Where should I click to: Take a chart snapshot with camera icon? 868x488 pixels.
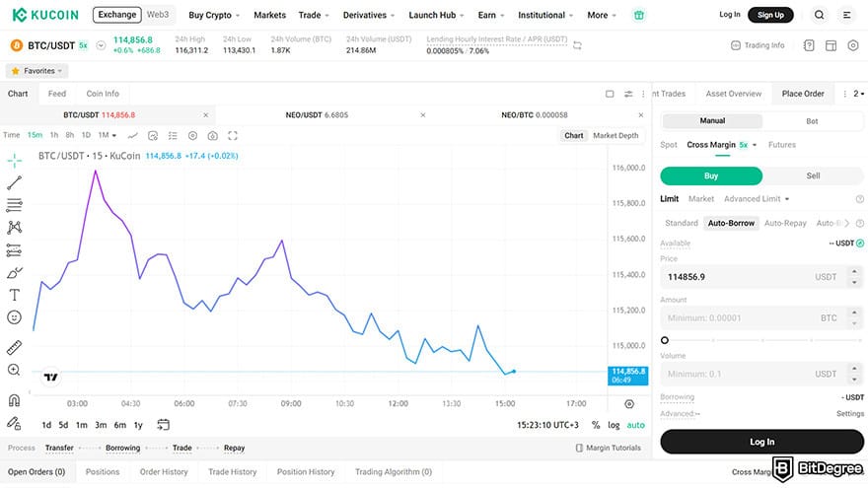pyautogui.click(x=213, y=136)
